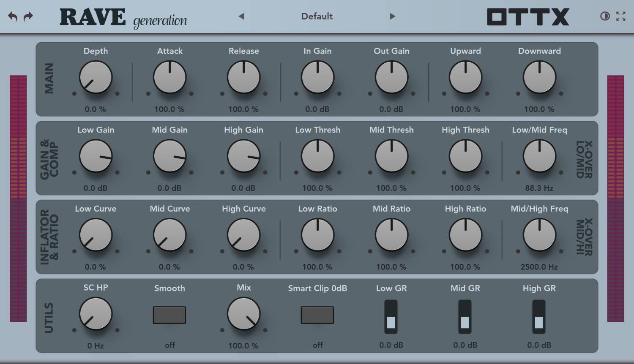634x364 pixels.
Task: Click the Attack knob
Action: pyautogui.click(x=169, y=77)
